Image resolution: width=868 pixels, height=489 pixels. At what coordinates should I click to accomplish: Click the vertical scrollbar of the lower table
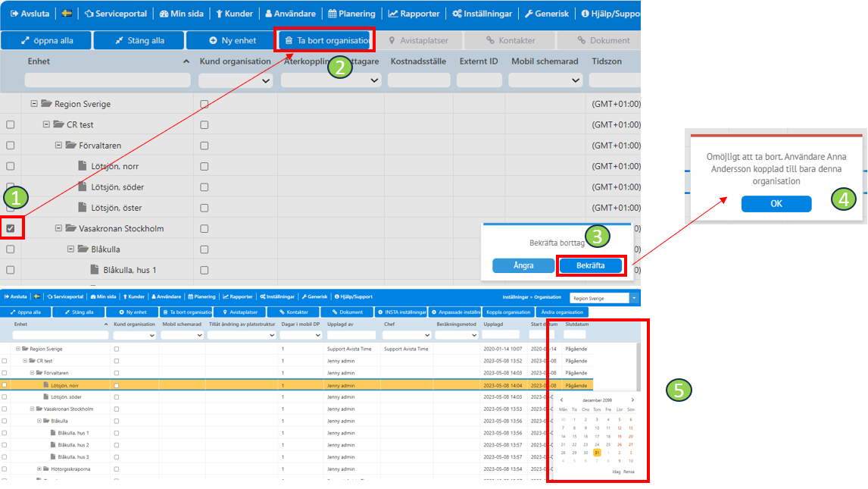coord(638,367)
